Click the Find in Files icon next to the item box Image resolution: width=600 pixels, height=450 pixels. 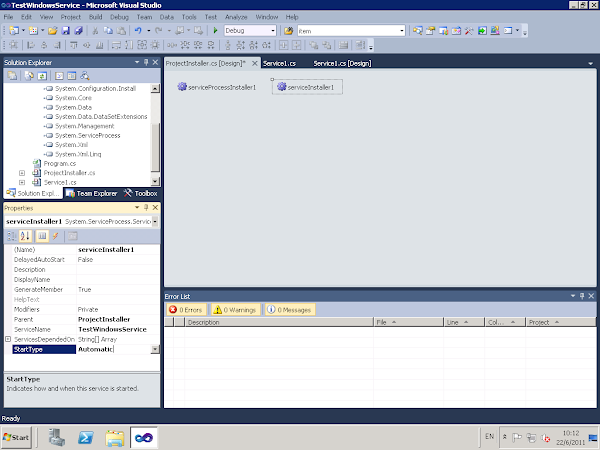pyautogui.click(x=289, y=31)
